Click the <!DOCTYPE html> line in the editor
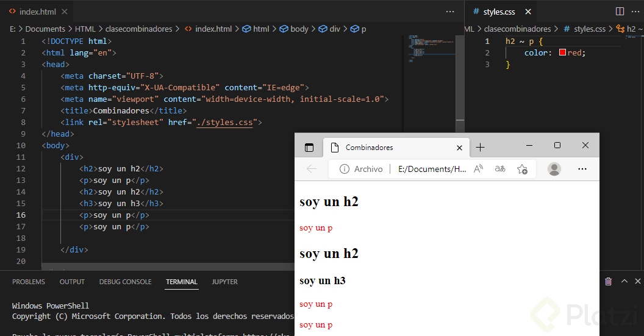 (76, 41)
